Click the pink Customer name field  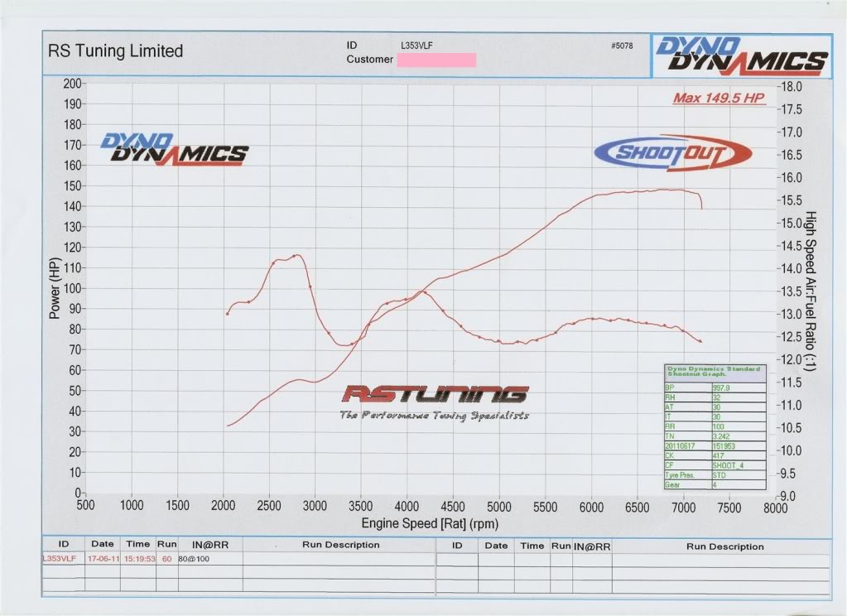(436, 60)
